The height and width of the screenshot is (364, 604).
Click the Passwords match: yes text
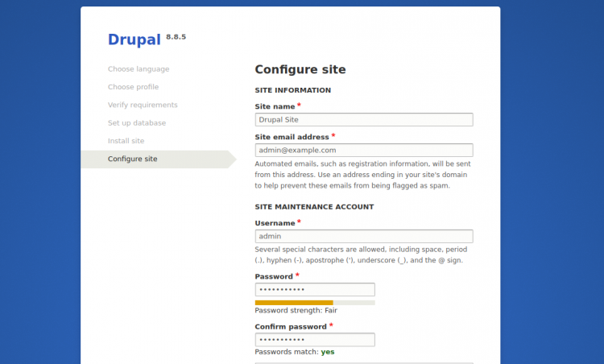pos(295,352)
